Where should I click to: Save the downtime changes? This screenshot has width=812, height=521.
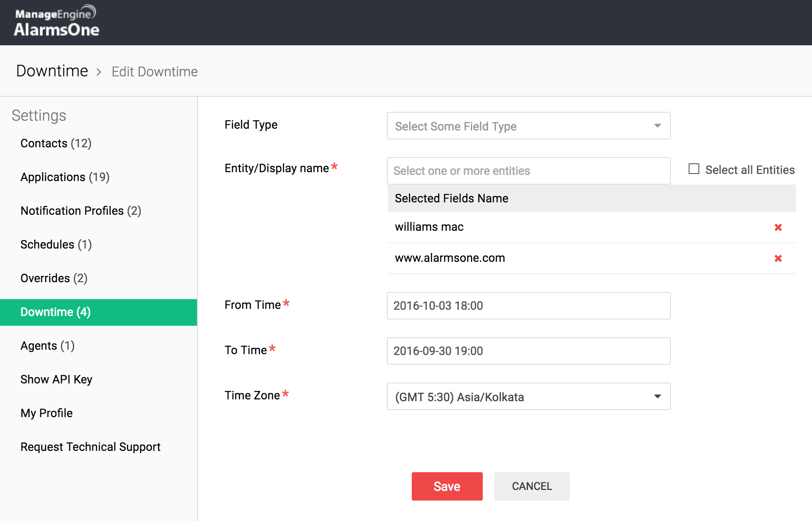447,486
